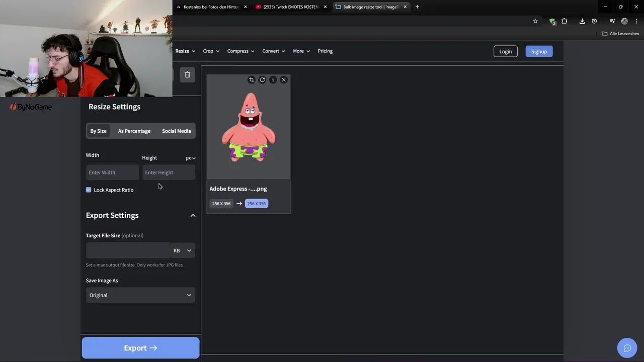Click the green shield extension icon

click(552, 21)
